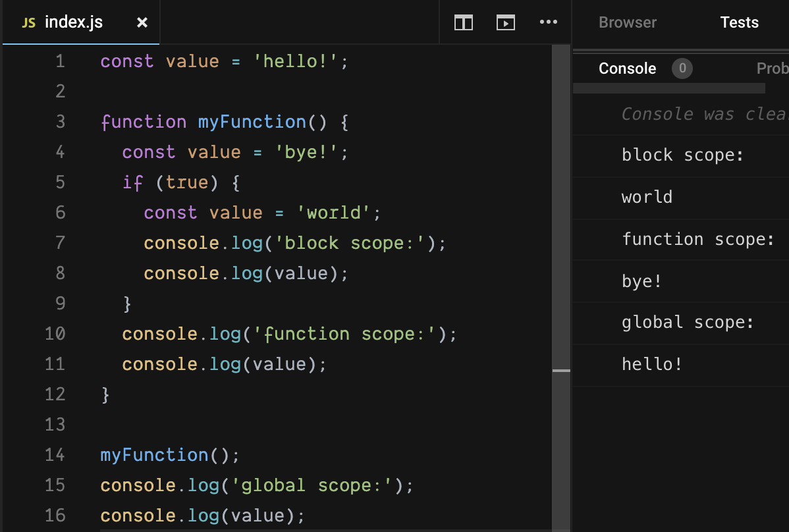Click the horizontal scrollbar under the Console tabs
Screen dimensions: 789x532
pos(668,88)
